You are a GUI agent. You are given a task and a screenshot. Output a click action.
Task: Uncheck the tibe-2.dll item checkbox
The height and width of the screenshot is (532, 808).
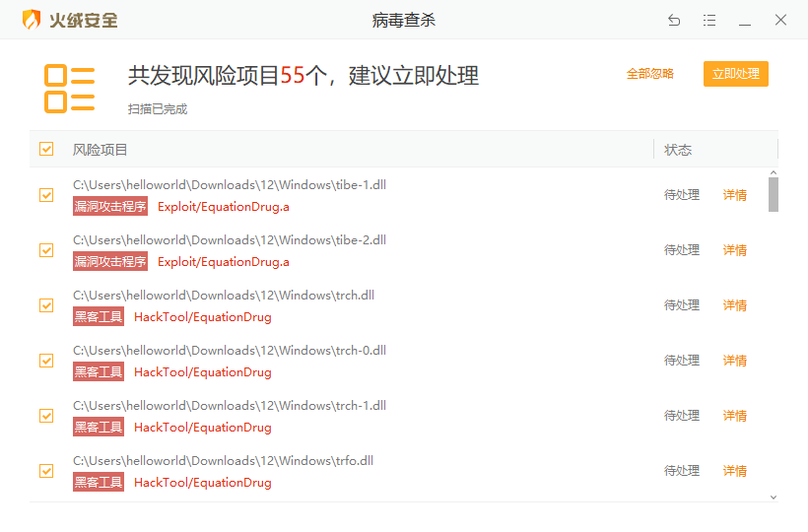coord(46,250)
